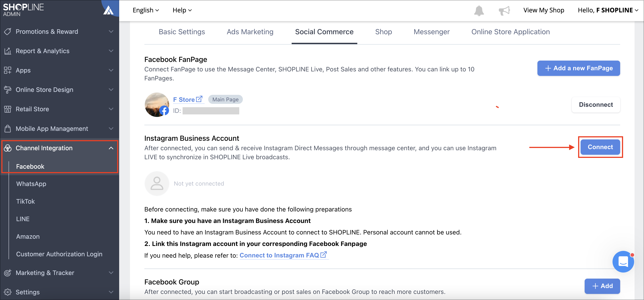Expand Settings menu chevron
The image size is (644, 300).
pyautogui.click(x=111, y=292)
